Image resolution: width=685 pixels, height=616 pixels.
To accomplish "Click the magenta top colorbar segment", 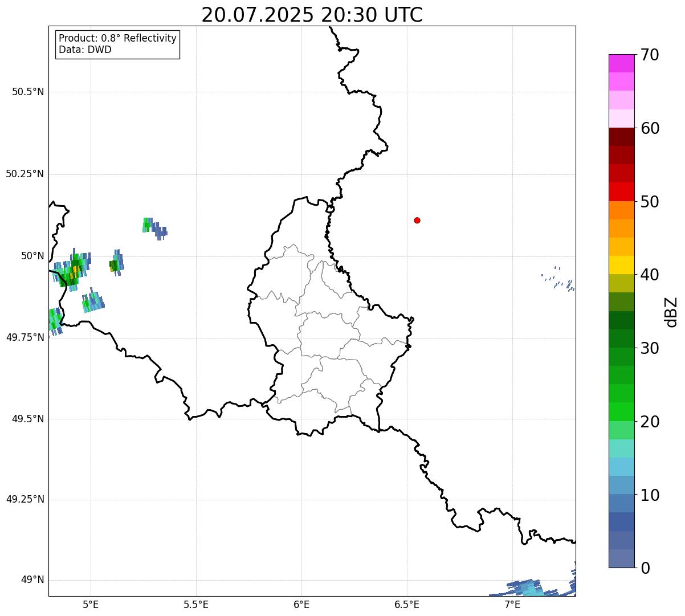I will (x=622, y=63).
